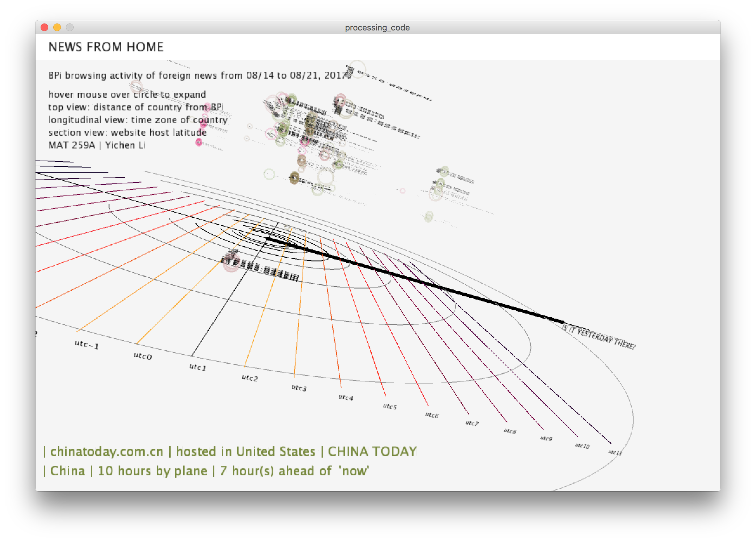Select the utc5 time zone marker
756x542 pixels.
coord(390,406)
